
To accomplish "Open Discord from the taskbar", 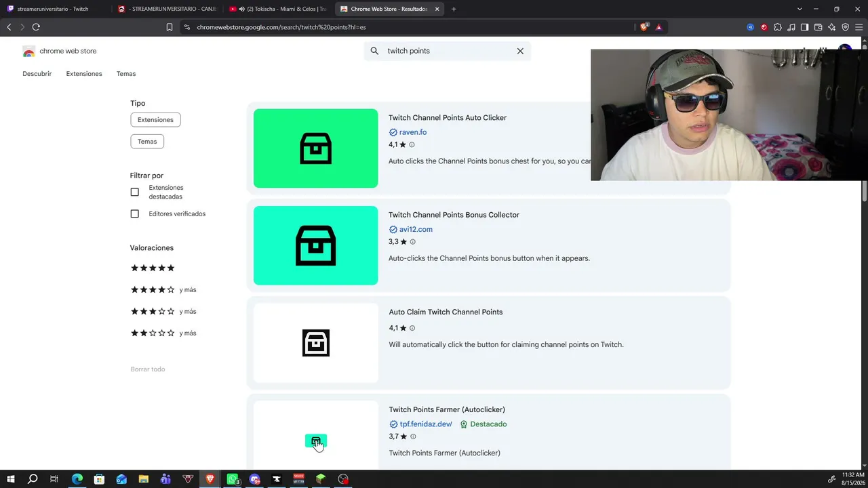I will (x=255, y=479).
